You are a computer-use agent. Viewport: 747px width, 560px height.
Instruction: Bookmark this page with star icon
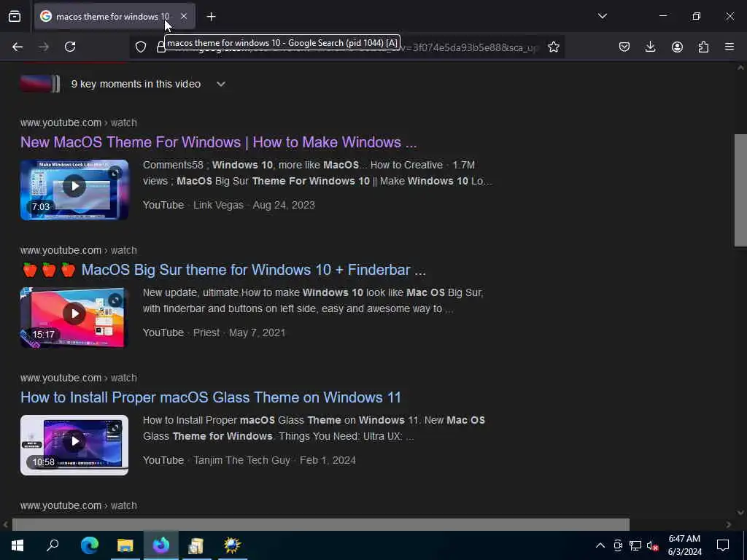pyautogui.click(x=553, y=47)
